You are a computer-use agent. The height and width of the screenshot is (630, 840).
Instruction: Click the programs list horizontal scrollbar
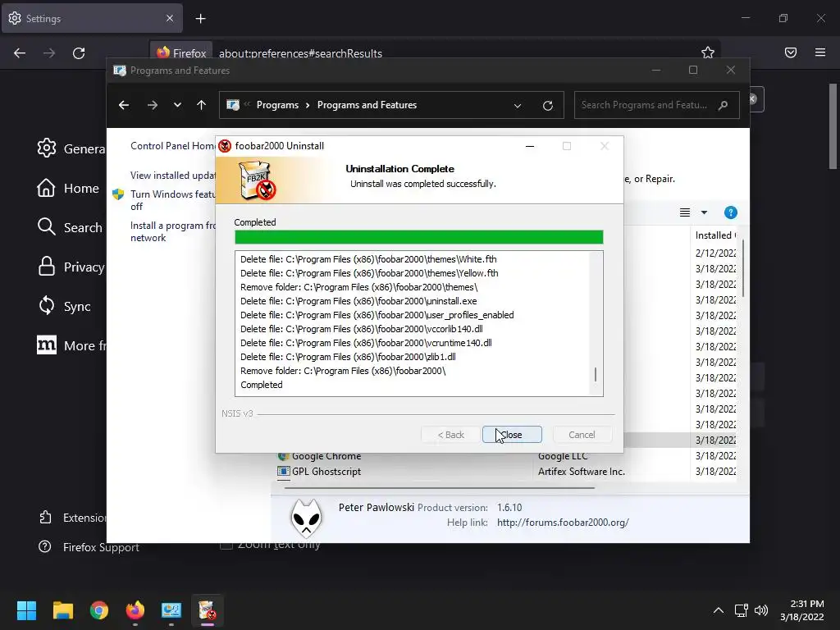(440, 488)
